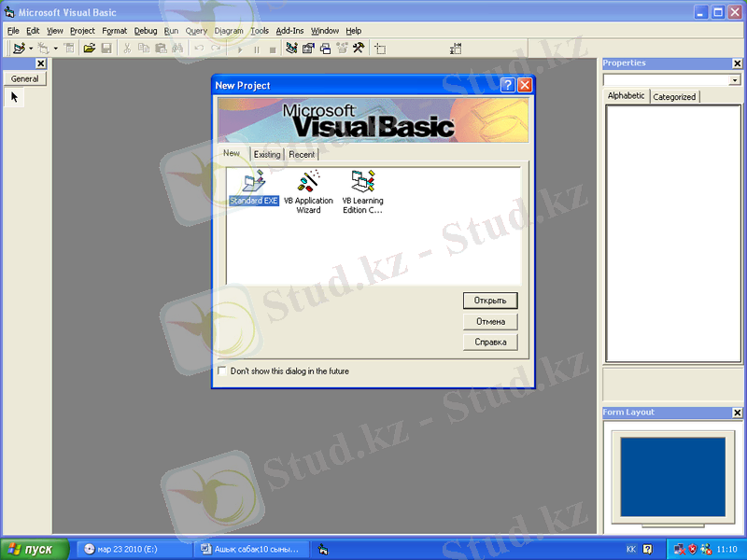Select the Pointer tool in toolbox

[15, 96]
